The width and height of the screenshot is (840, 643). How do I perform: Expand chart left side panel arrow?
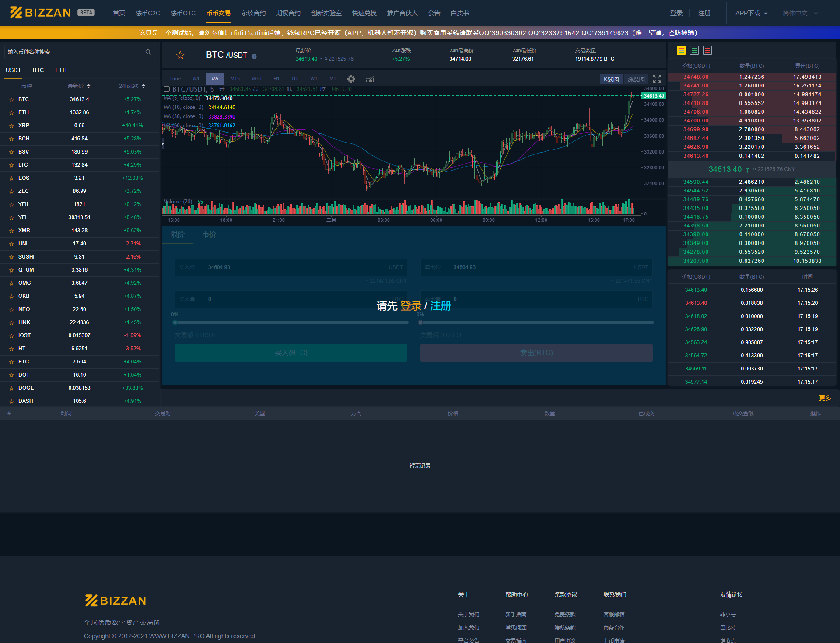163,143
